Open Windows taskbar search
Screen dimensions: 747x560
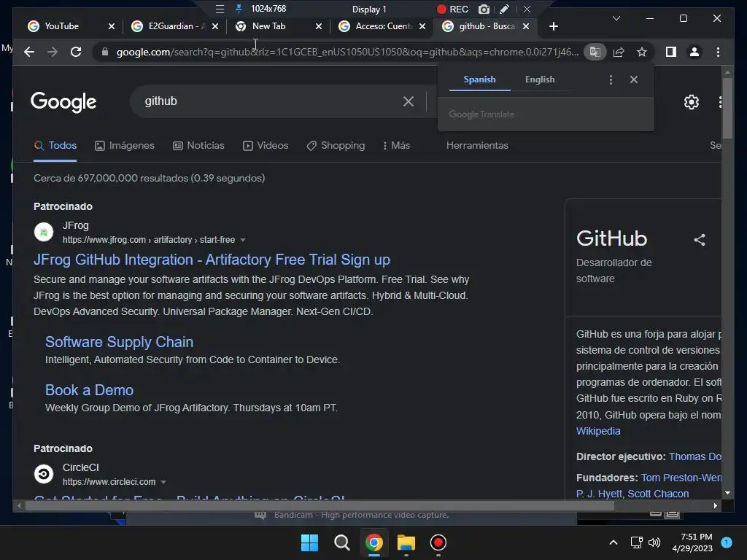[x=341, y=542]
